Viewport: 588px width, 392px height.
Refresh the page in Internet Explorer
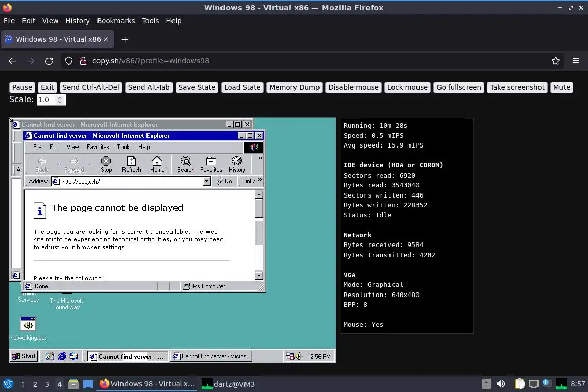131,165
